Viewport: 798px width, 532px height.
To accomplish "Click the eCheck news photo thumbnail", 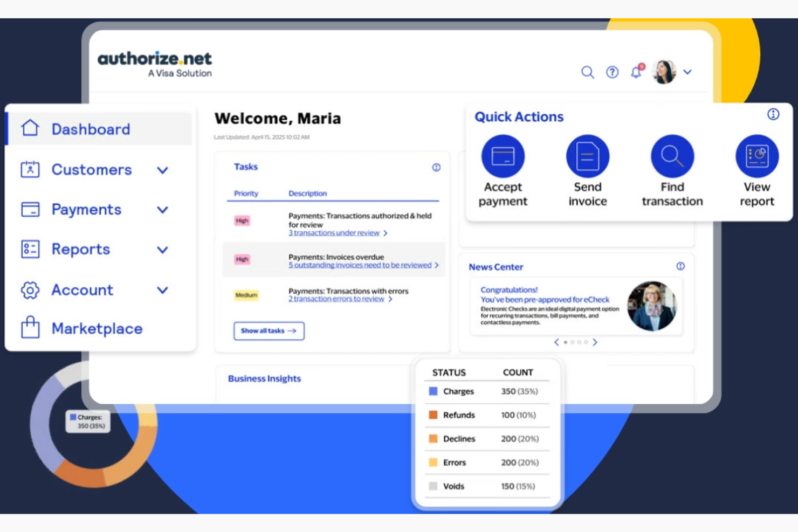I will [652, 306].
